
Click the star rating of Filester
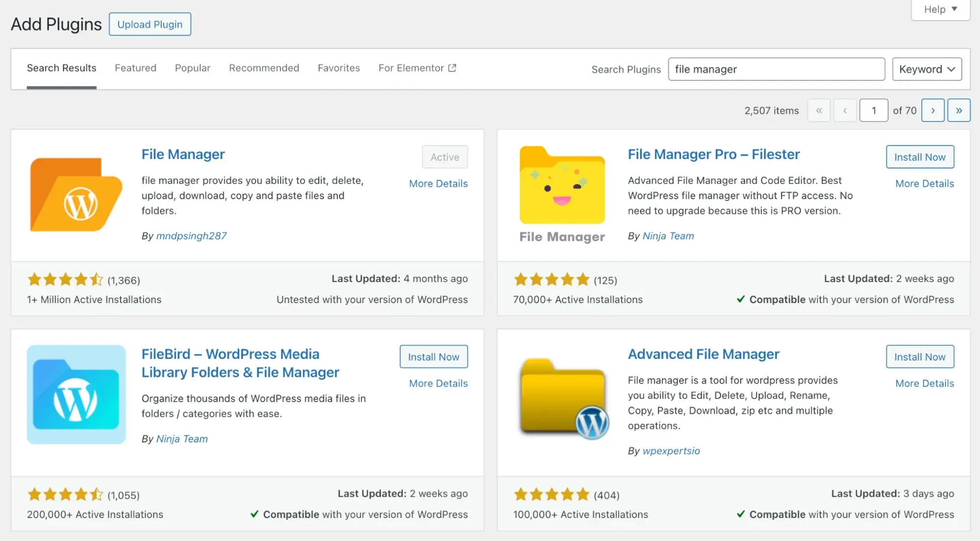coord(552,280)
